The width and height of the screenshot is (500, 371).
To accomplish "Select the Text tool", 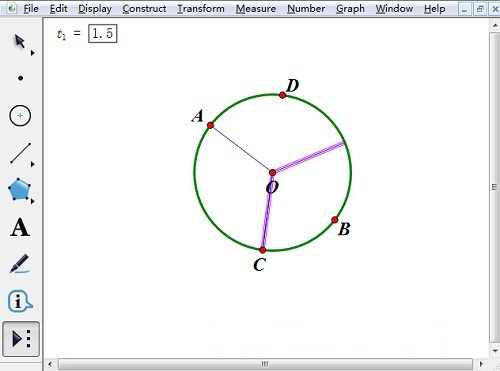I will click(20, 227).
